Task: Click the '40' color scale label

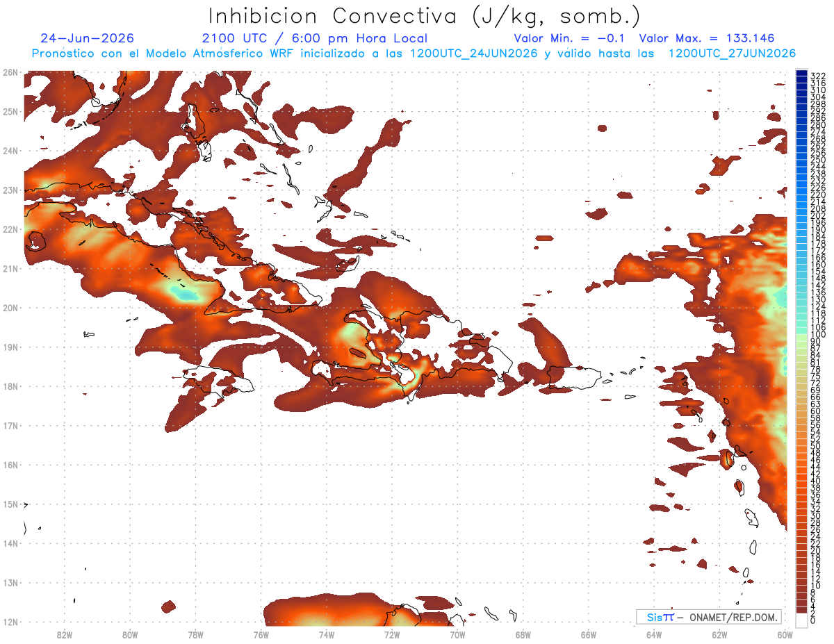Action: 815,481
